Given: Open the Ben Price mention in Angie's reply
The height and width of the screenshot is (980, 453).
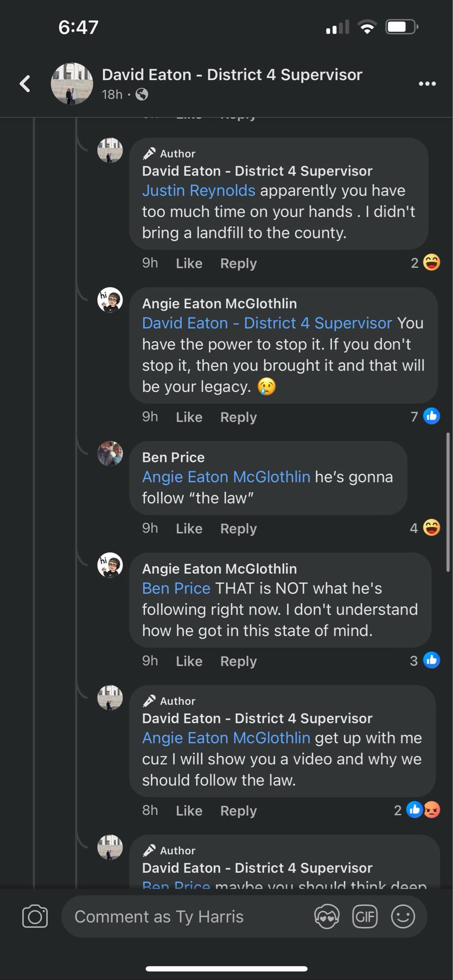Looking at the screenshot, I should 176,588.
